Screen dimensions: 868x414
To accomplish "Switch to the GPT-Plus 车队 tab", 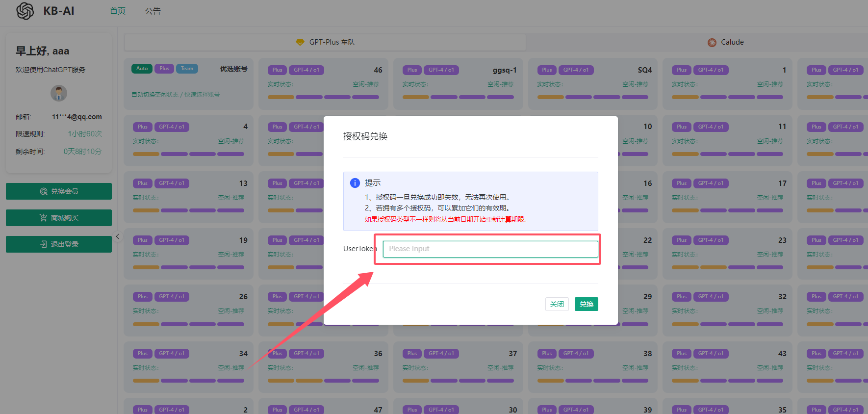I will (325, 42).
